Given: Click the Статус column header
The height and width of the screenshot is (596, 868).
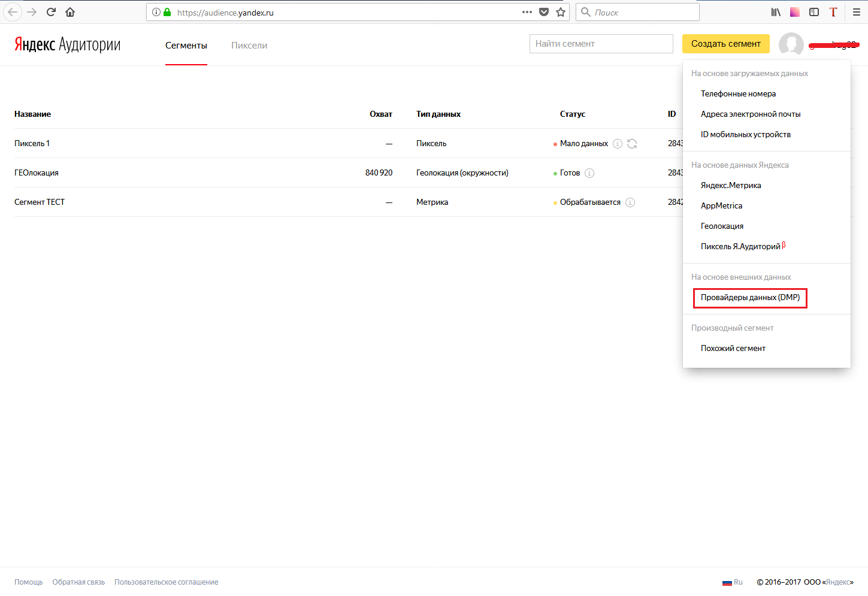Looking at the screenshot, I should (x=573, y=114).
